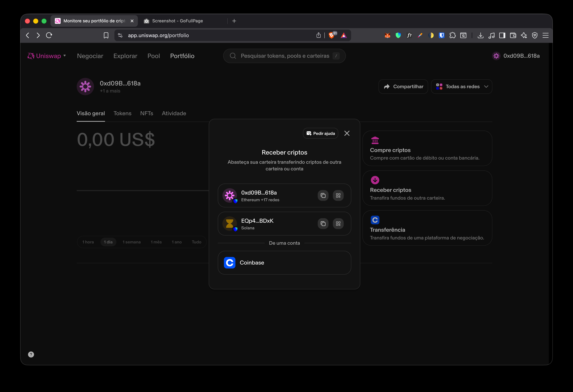573x392 pixels.
Task: Bookmark this page
Action: (106, 36)
